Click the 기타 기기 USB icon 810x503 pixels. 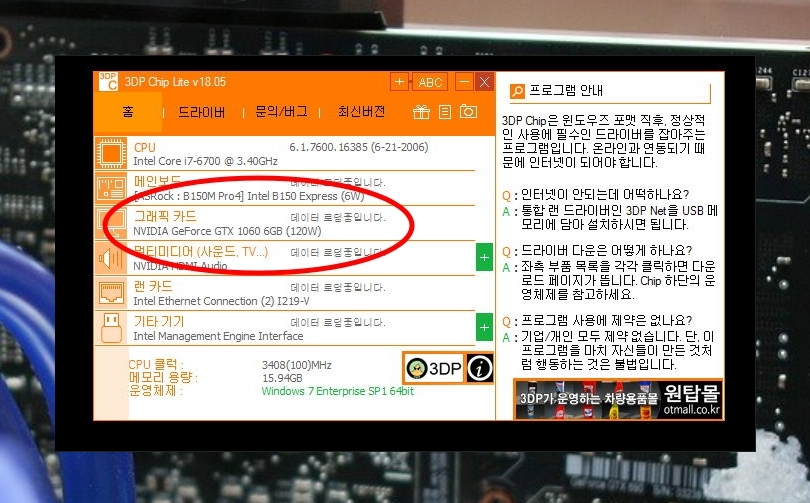(111, 328)
